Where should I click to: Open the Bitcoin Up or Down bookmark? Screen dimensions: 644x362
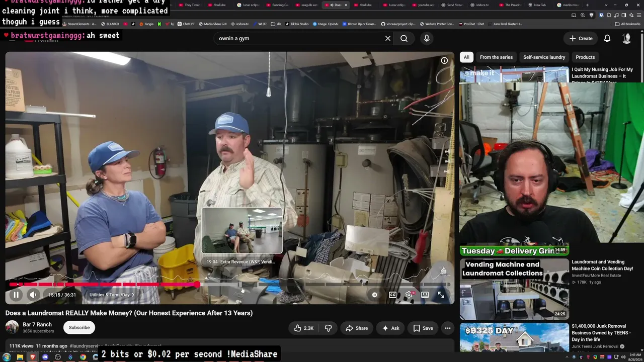359,24
